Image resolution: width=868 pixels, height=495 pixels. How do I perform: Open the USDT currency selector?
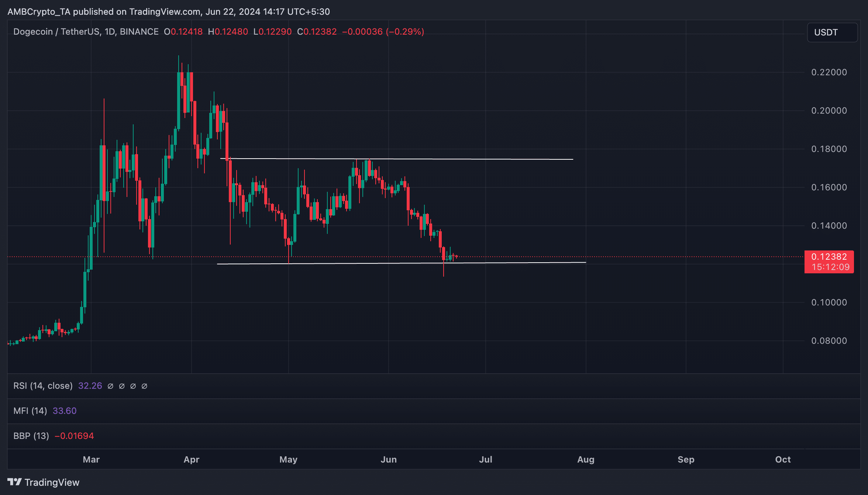(832, 32)
